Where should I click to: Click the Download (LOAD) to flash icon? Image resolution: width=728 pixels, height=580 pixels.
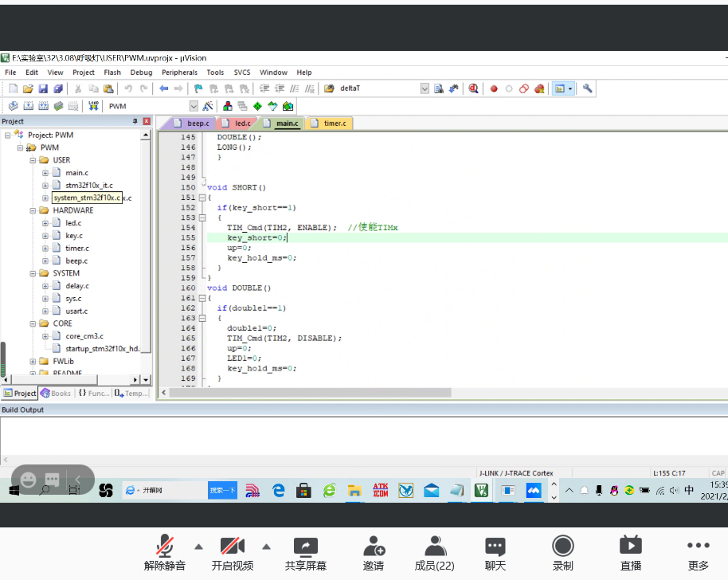[x=93, y=106]
